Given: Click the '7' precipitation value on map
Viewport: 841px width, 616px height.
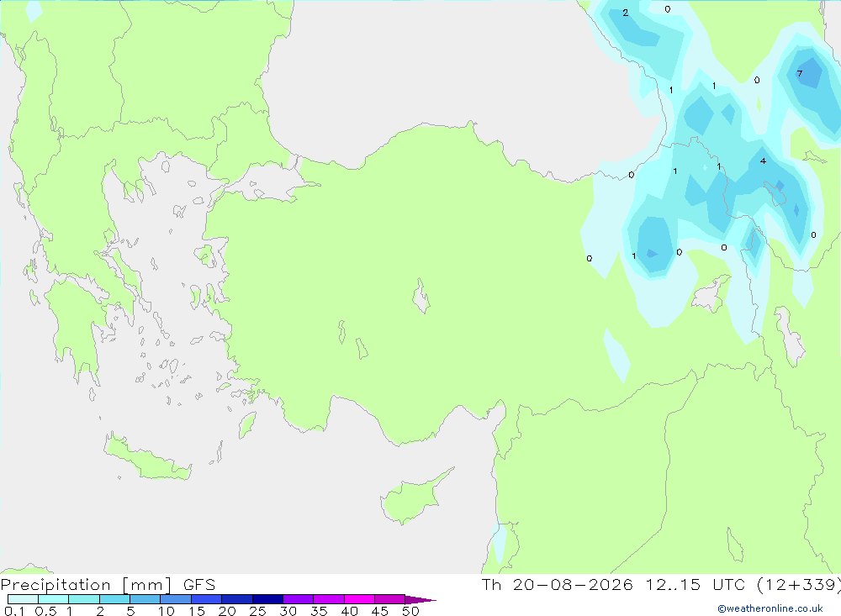Looking at the screenshot, I should point(799,73).
